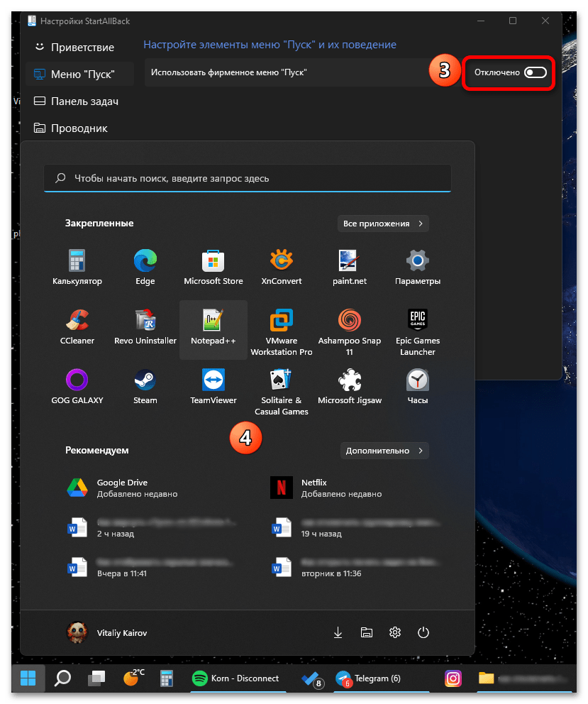588x704 pixels.
Task: Launch TeamViewer
Action: point(213,387)
